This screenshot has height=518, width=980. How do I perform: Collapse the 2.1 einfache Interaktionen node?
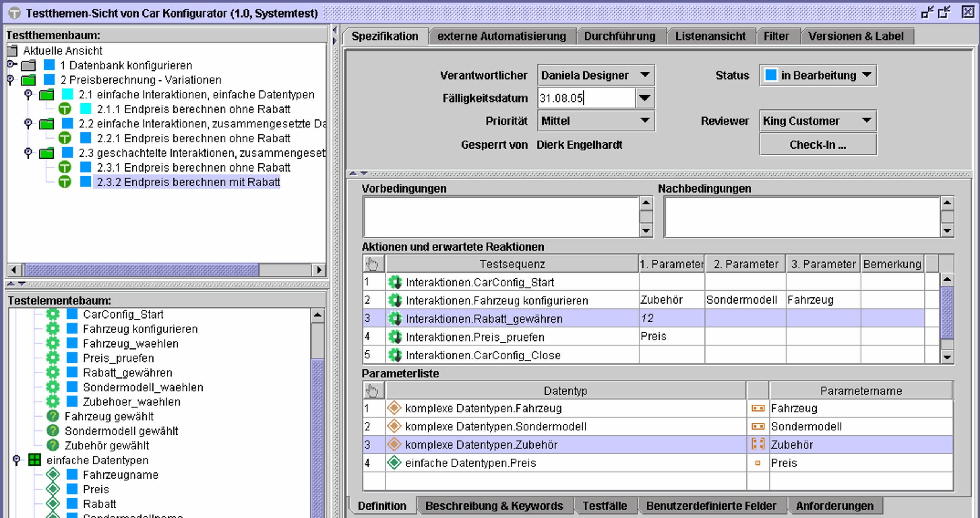click(28, 94)
